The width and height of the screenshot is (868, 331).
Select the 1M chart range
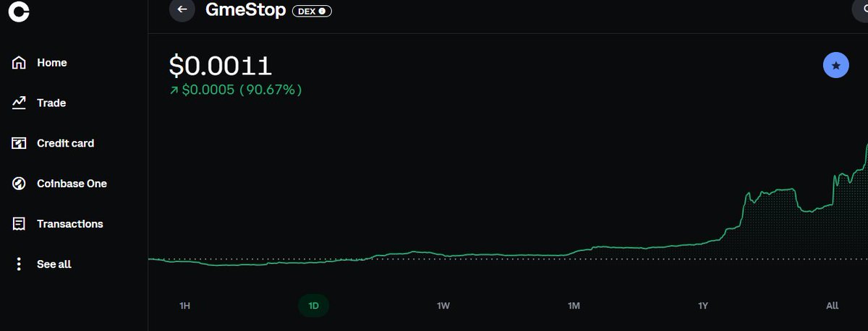pyautogui.click(x=574, y=306)
